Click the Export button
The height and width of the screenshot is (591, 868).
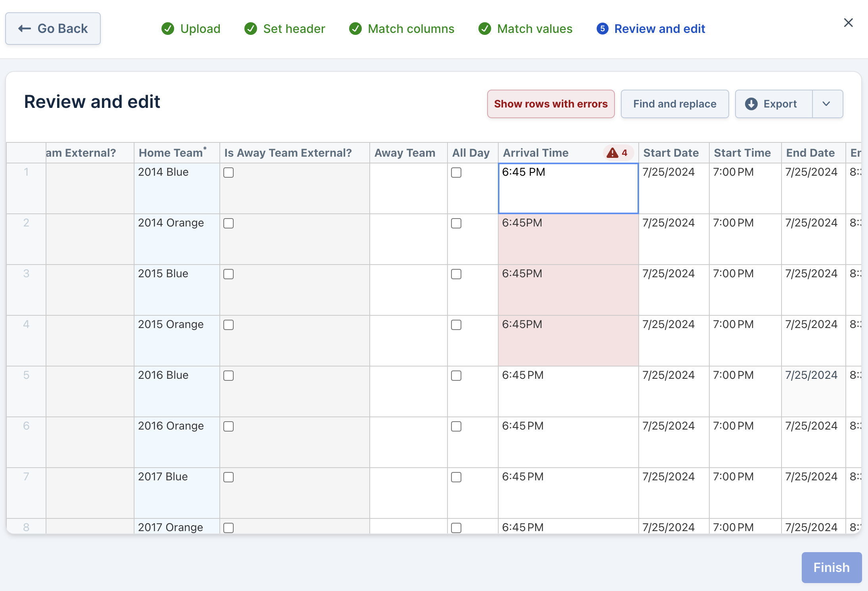[x=774, y=104]
